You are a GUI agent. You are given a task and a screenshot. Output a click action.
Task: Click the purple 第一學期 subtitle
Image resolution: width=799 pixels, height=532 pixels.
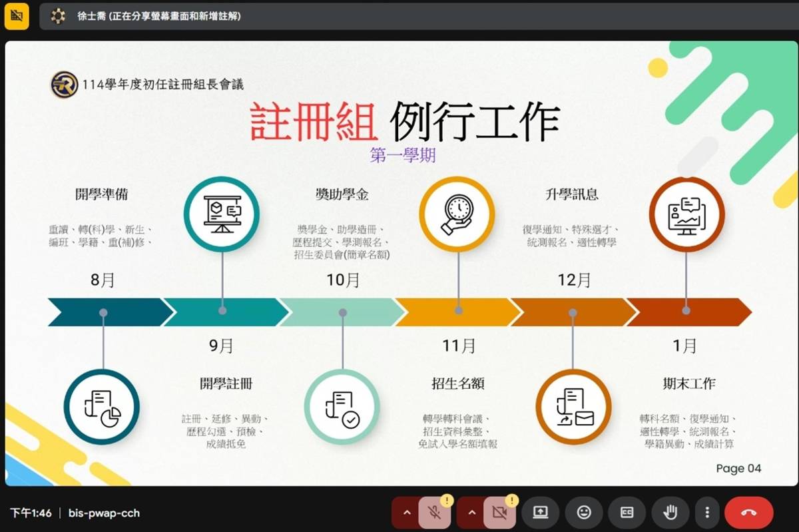403,155
